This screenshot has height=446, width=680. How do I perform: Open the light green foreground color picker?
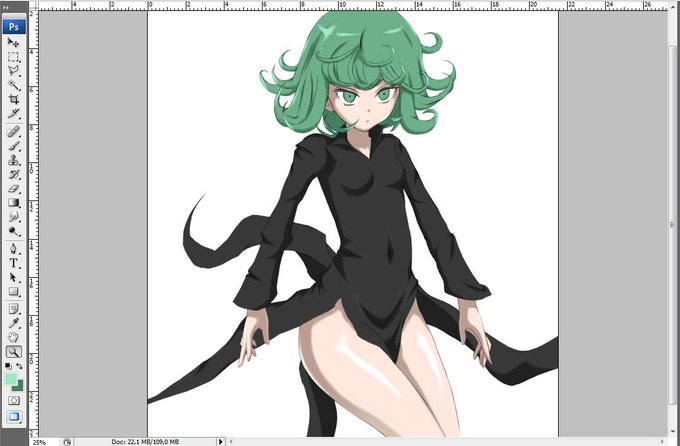11,378
